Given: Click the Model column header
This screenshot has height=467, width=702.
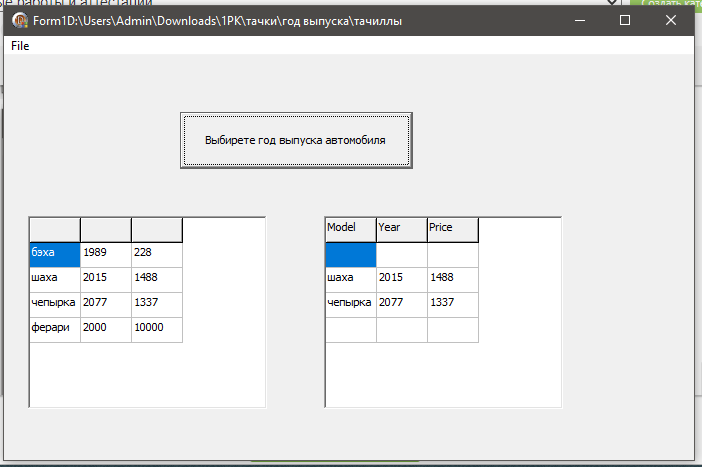Looking at the screenshot, I should (x=350, y=229).
